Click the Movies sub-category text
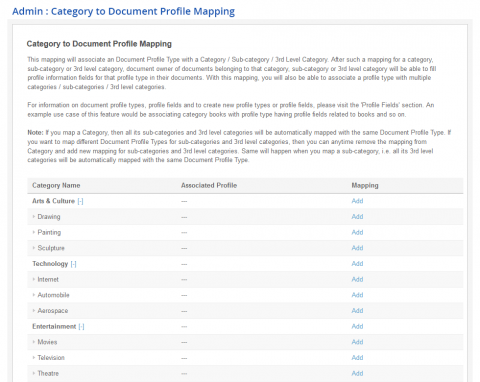The image size is (480, 382). (x=47, y=342)
